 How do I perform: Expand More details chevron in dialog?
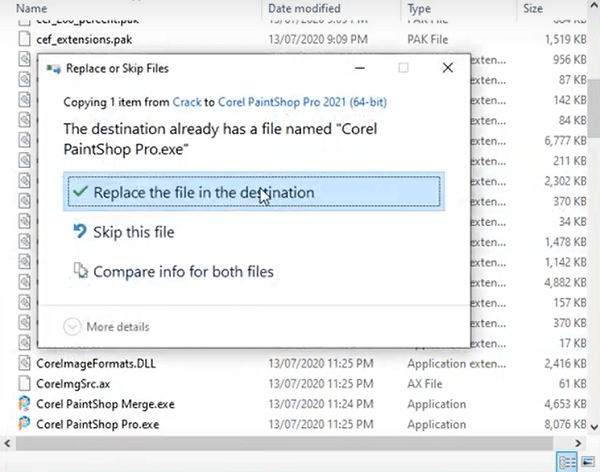tap(72, 327)
